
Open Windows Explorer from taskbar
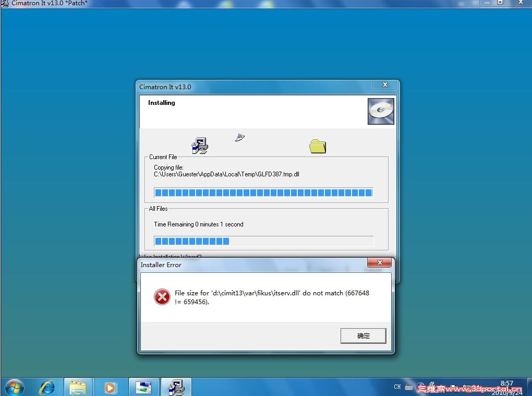[x=78, y=387]
